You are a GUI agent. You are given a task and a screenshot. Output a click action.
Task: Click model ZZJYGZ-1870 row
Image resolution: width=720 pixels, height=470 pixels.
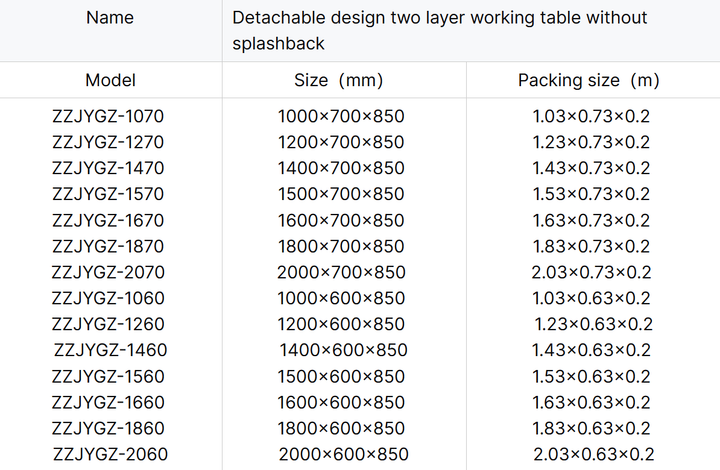108,246
